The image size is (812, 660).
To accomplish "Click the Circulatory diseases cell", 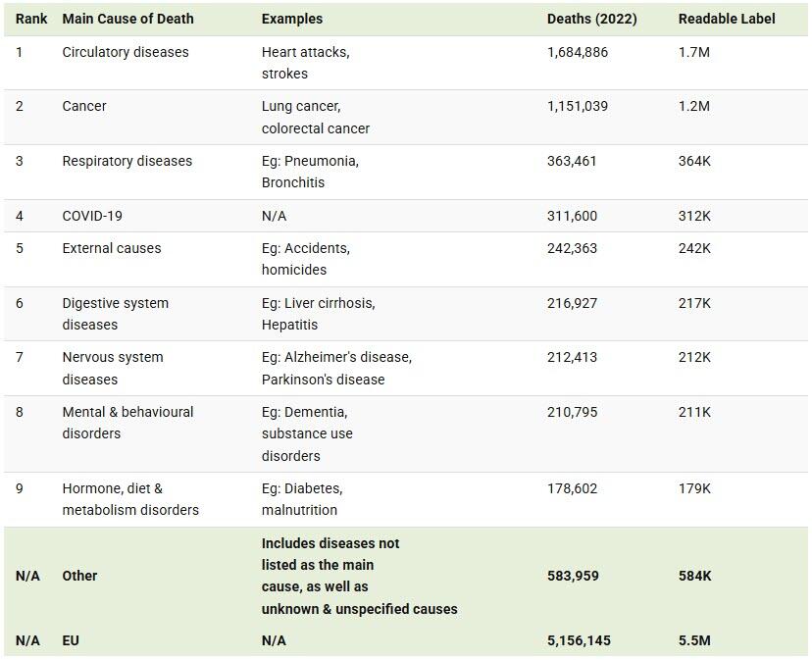I will [x=126, y=52].
